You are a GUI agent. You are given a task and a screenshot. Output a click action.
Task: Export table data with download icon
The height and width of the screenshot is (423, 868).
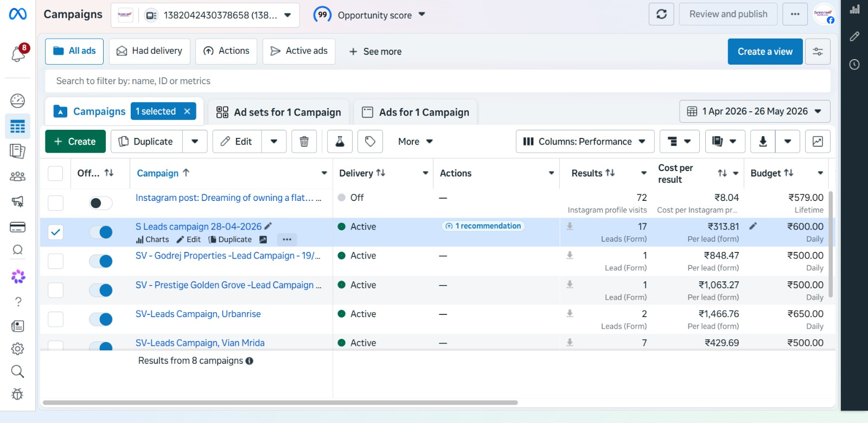(763, 142)
